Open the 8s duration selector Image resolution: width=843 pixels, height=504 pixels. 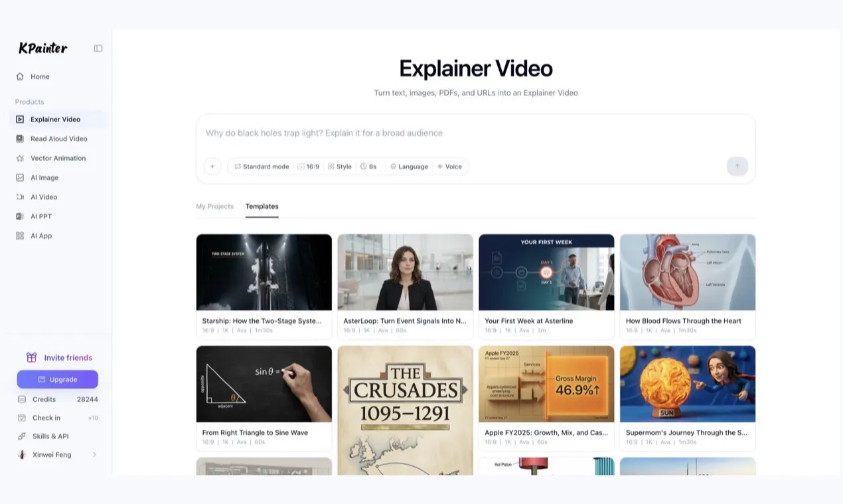pyautogui.click(x=368, y=166)
